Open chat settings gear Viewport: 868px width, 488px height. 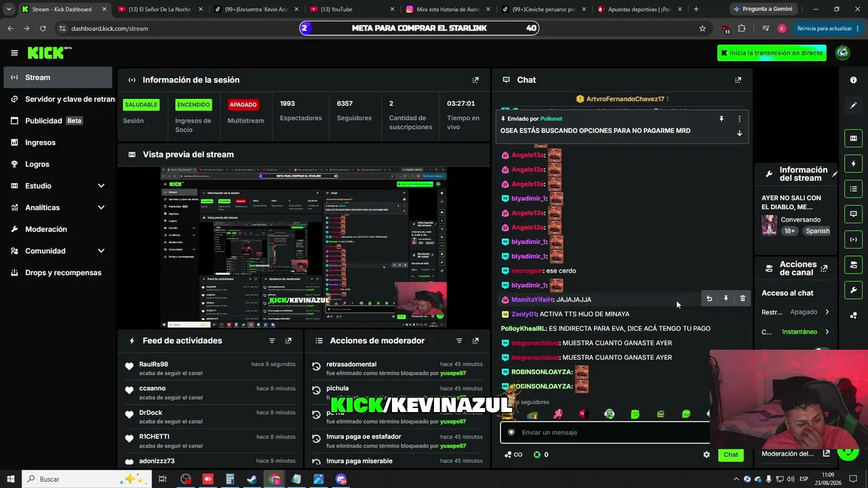pos(707,455)
